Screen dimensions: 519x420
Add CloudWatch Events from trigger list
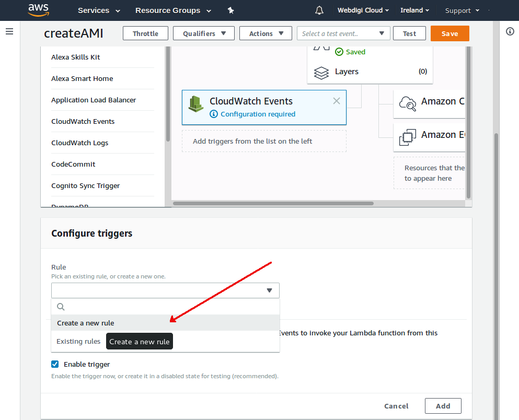[x=102, y=122]
